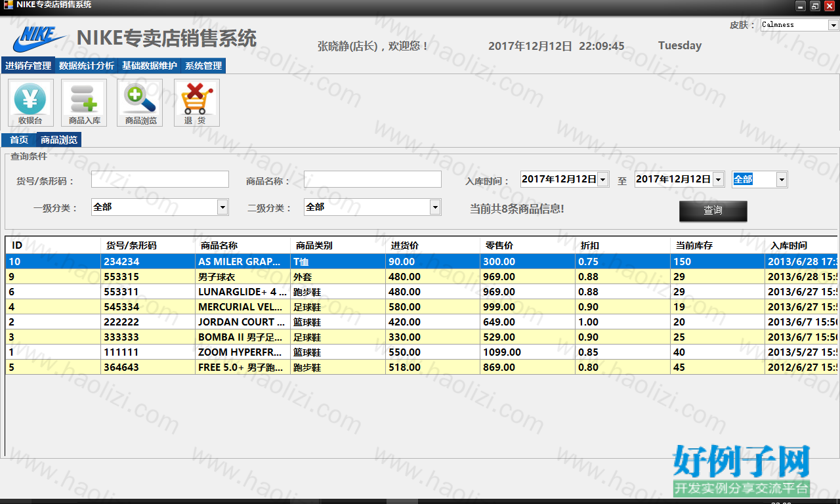This screenshot has height=504, width=840.
Task: Click the NIKE swoosh logo
Action: click(39, 39)
